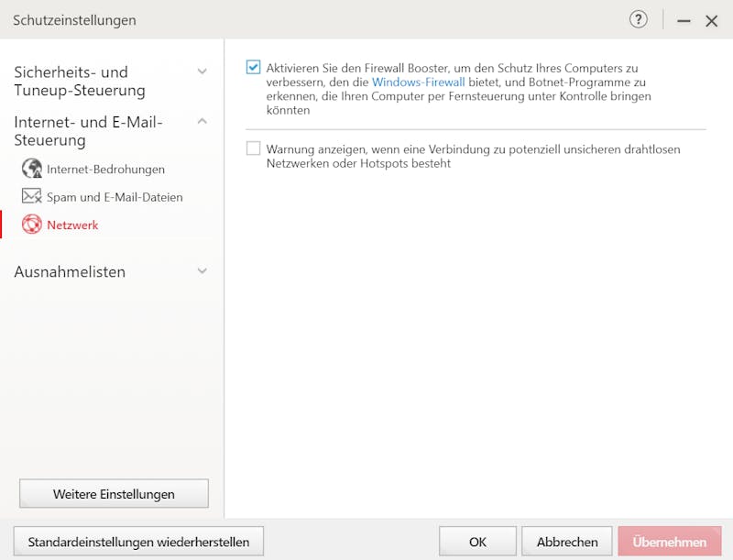This screenshot has width=733, height=560.
Task: Expand Sicherheits- und Tuneup-Steuerung chevron
Action: [x=202, y=71]
